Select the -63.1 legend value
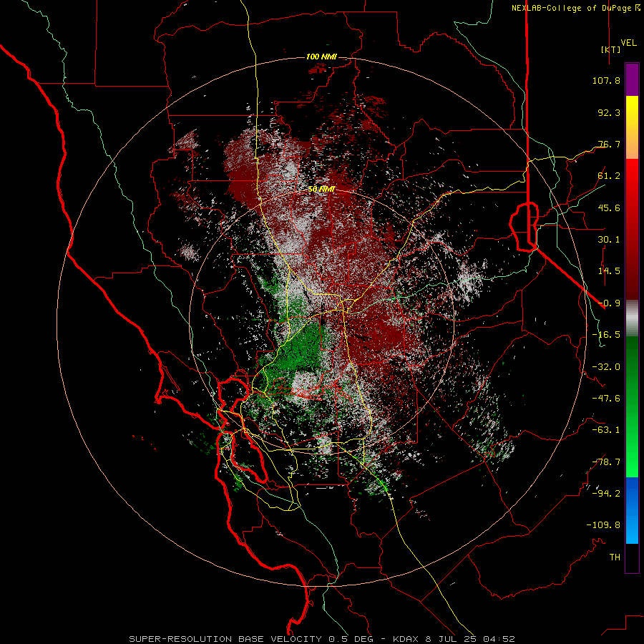 pos(606,430)
